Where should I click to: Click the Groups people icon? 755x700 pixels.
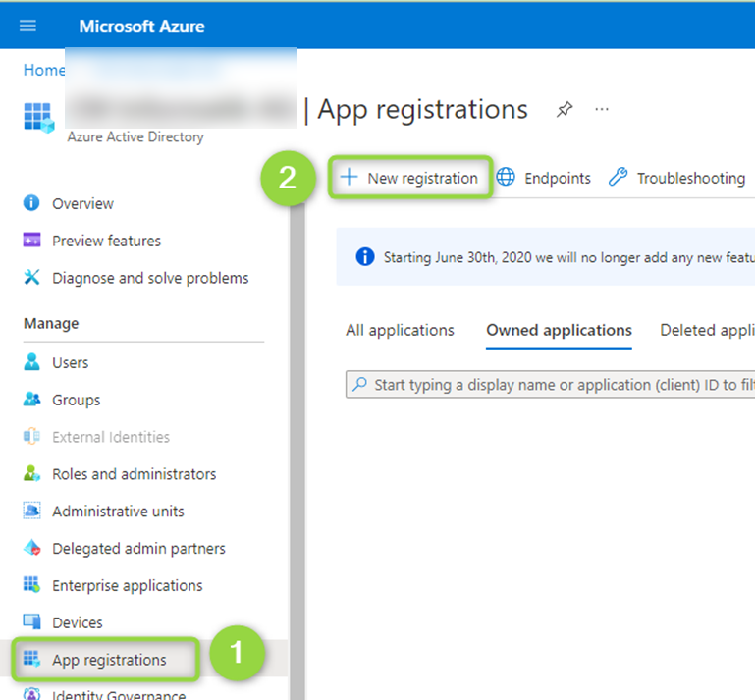tap(31, 399)
